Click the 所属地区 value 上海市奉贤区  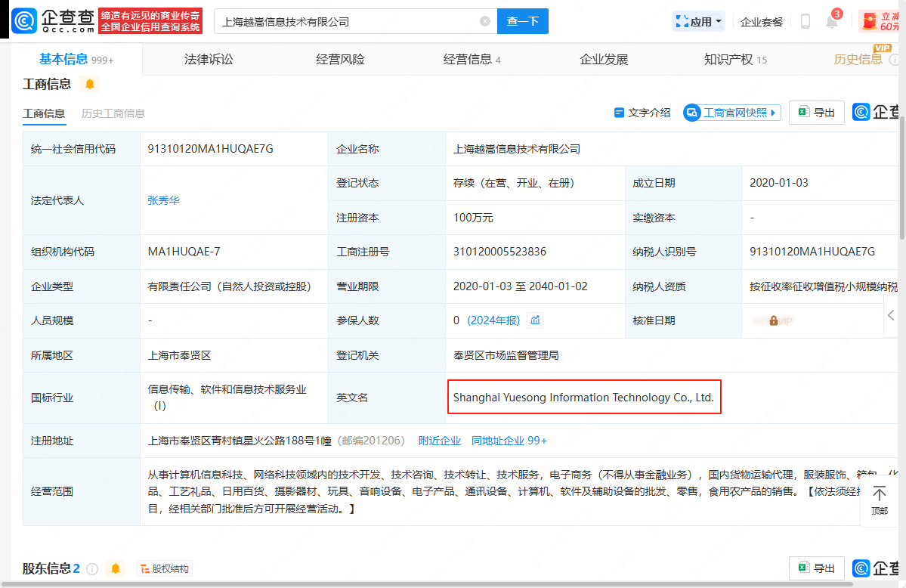point(179,355)
